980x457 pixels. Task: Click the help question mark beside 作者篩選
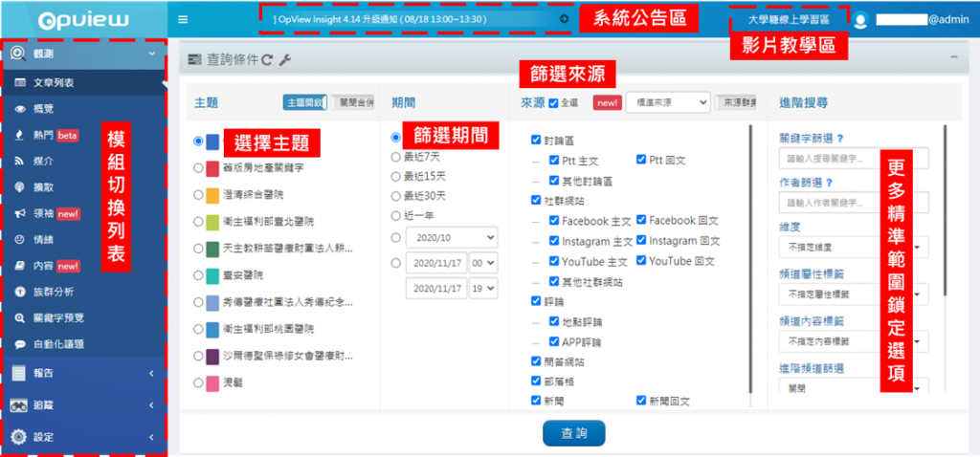coord(829,183)
